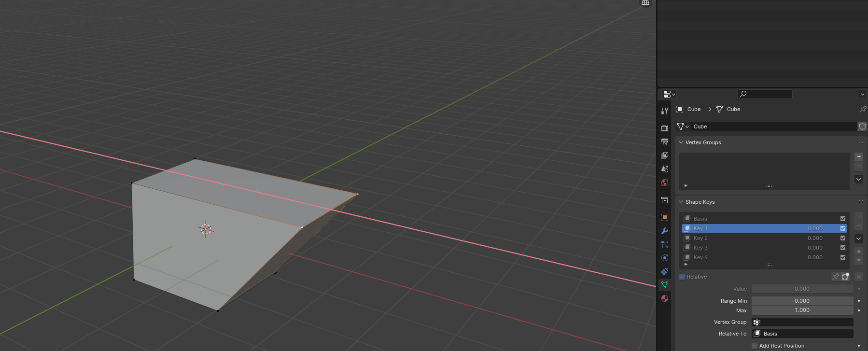Open the Material properties tab
The image size is (868, 351).
[x=665, y=298]
